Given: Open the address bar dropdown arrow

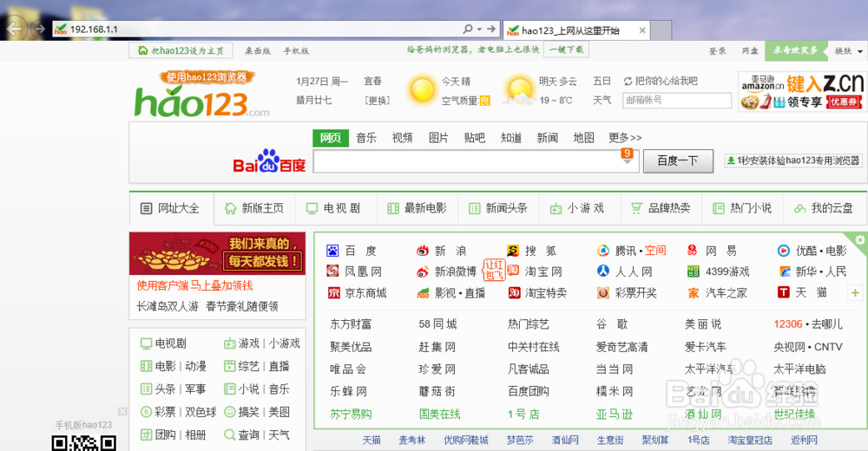Looking at the screenshot, I should click(479, 29).
